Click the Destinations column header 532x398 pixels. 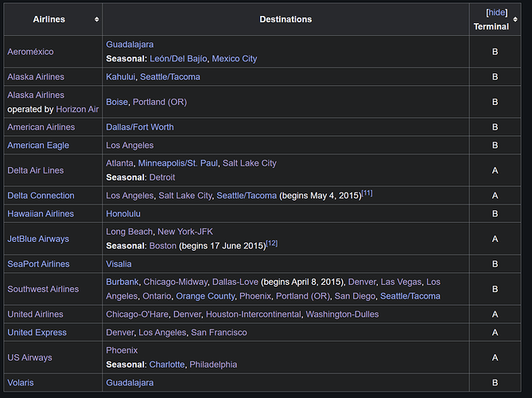(x=285, y=19)
